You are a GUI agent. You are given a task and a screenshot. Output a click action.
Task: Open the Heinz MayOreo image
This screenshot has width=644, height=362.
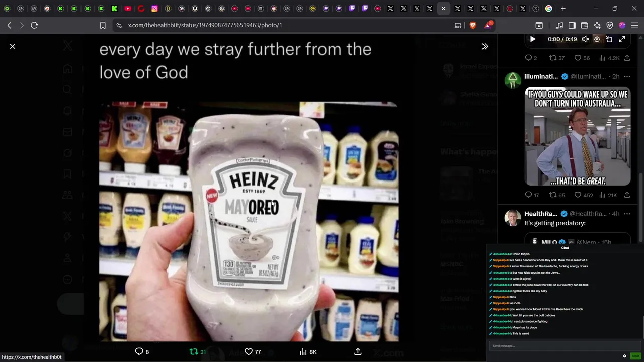[249, 221]
